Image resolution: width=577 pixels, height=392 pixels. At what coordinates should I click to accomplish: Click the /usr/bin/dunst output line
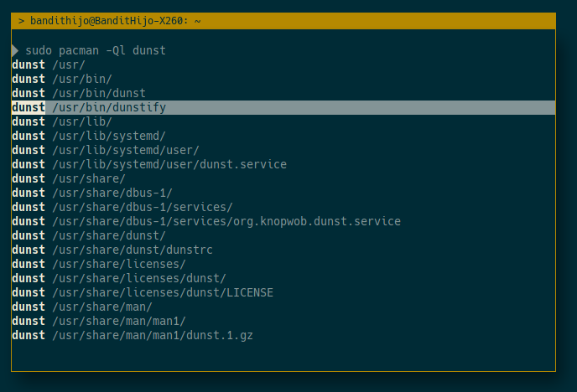pos(98,93)
